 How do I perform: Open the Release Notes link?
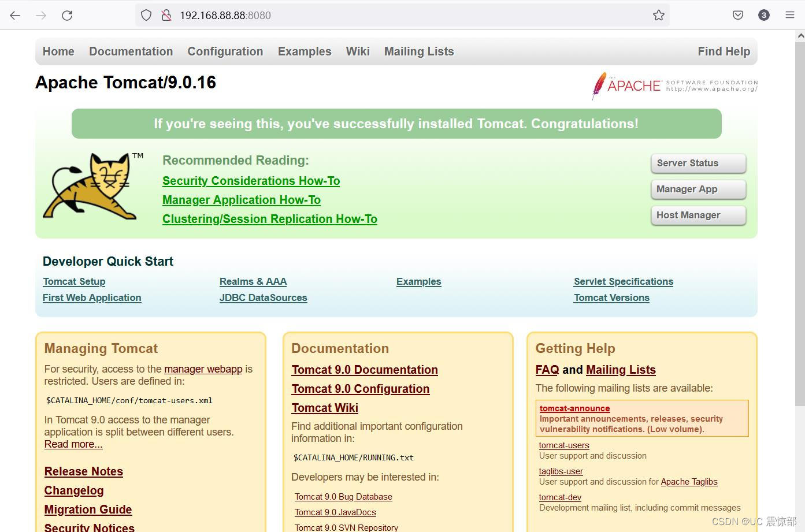tap(84, 471)
